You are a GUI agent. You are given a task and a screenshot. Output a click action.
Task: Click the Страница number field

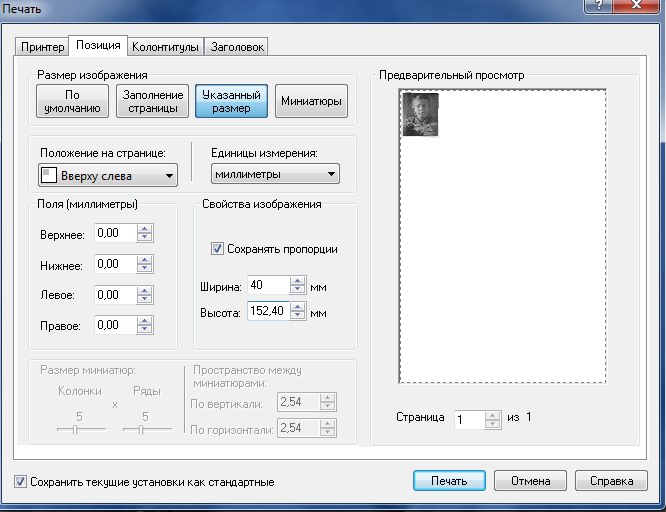[469, 420]
